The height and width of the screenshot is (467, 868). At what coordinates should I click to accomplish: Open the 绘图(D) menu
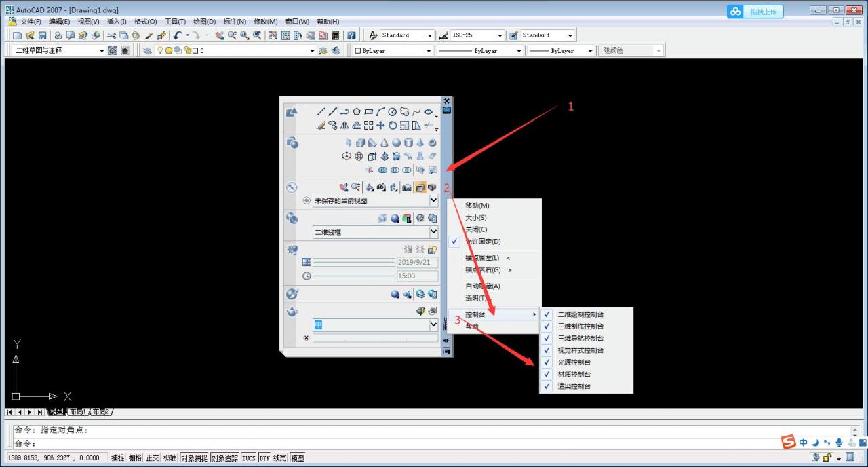(x=204, y=22)
